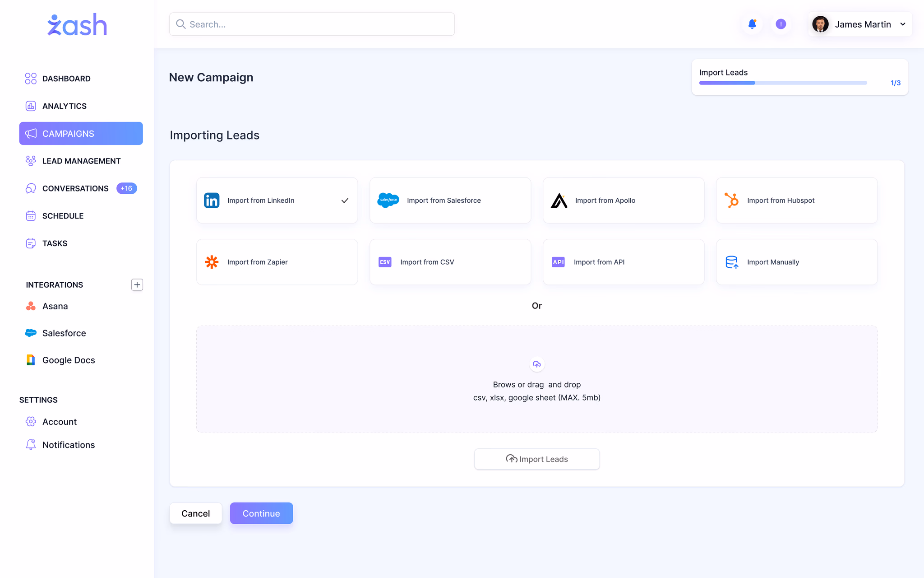This screenshot has height=578, width=924.
Task: Click the API badge icon
Action: click(x=558, y=262)
